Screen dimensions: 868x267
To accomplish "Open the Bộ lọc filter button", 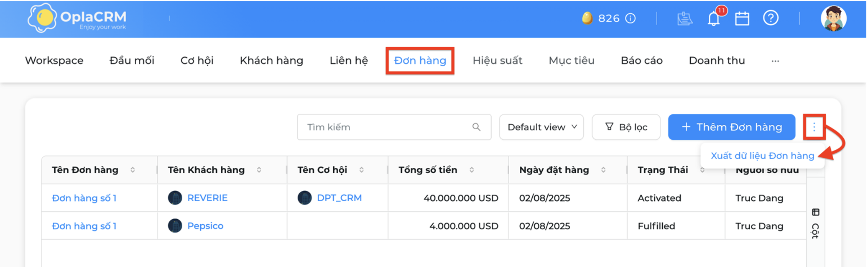I will pyautogui.click(x=626, y=127).
